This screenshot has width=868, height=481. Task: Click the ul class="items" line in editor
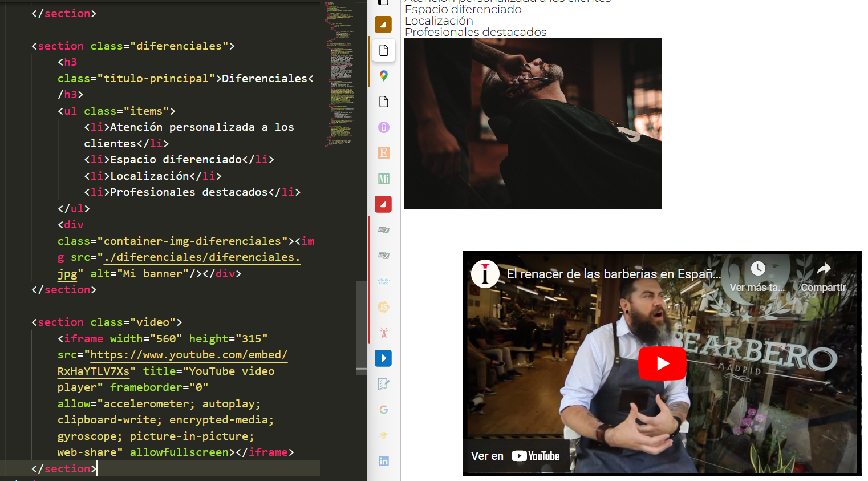116,111
